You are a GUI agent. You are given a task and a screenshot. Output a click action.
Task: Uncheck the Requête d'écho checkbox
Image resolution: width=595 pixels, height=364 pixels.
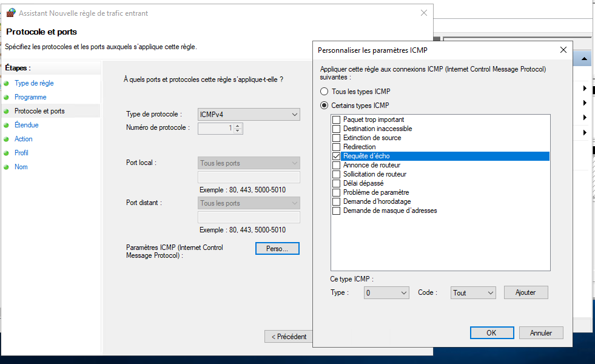pos(336,156)
